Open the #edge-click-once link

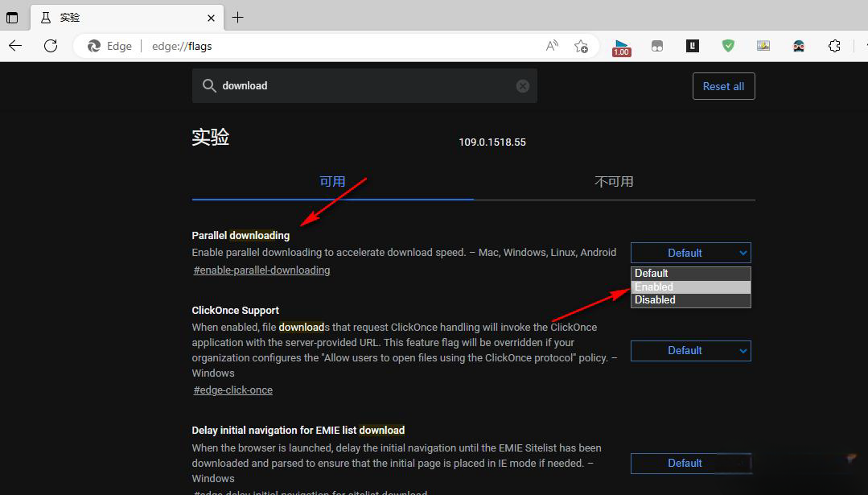(x=232, y=390)
